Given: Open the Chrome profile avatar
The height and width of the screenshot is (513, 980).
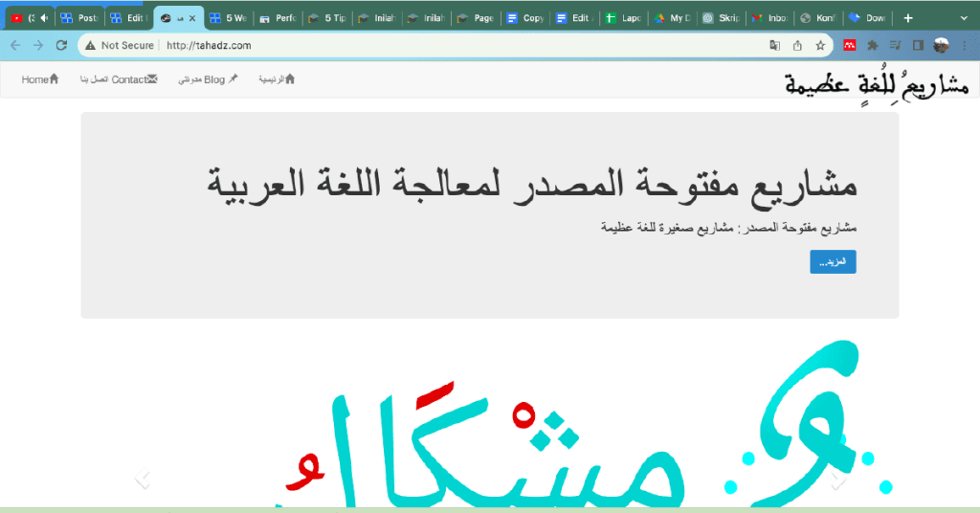Looking at the screenshot, I should [941, 45].
